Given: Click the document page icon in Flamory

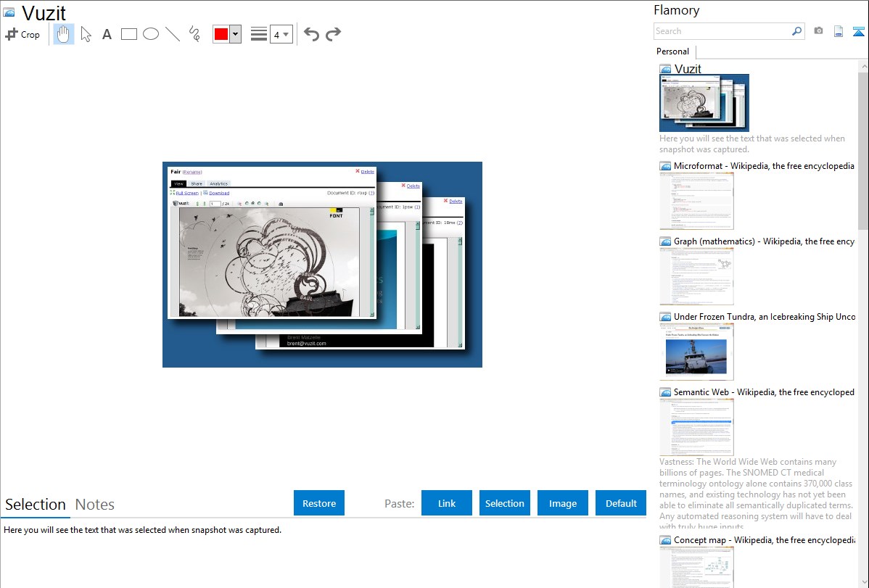Looking at the screenshot, I should pos(839,31).
